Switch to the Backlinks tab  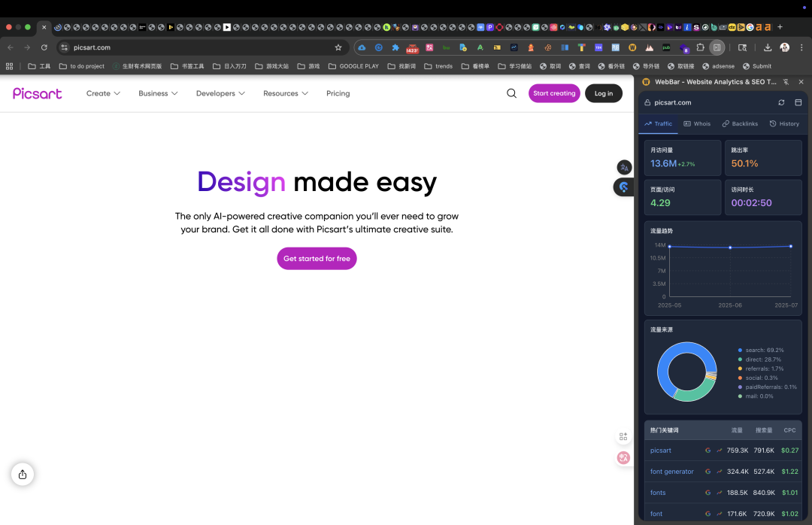click(x=740, y=124)
